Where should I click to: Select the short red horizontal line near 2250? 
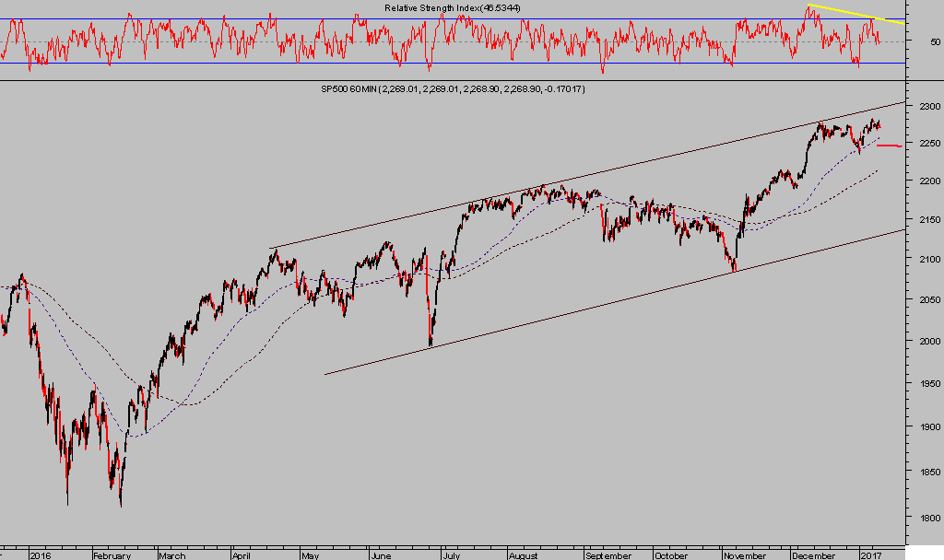(889, 146)
